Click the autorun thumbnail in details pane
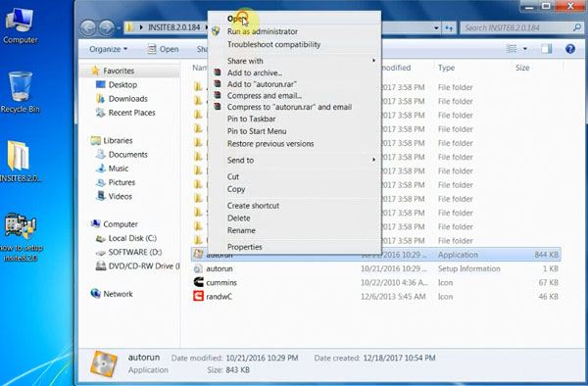Image resolution: width=588 pixels, height=386 pixels. coord(104,363)
